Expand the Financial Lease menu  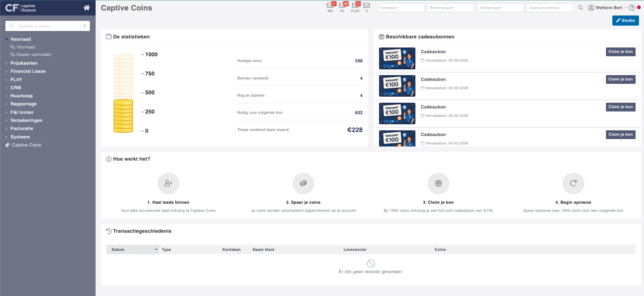[28, 71]
